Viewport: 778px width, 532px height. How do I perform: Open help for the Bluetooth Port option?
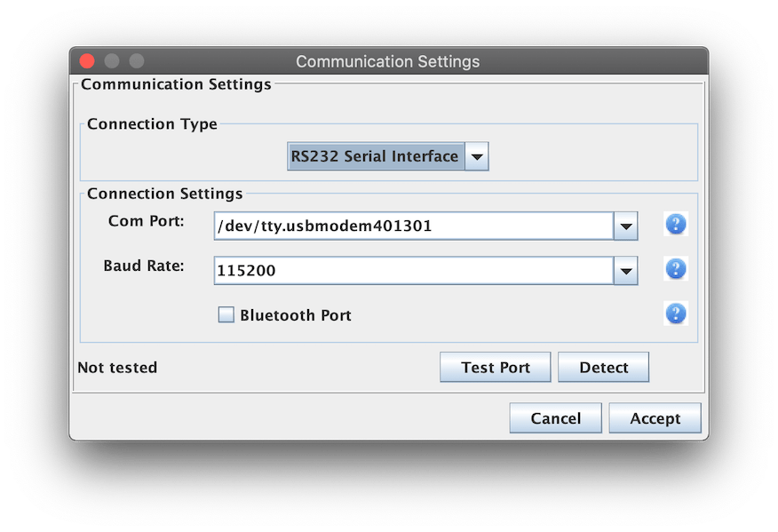tap(675, 314)
